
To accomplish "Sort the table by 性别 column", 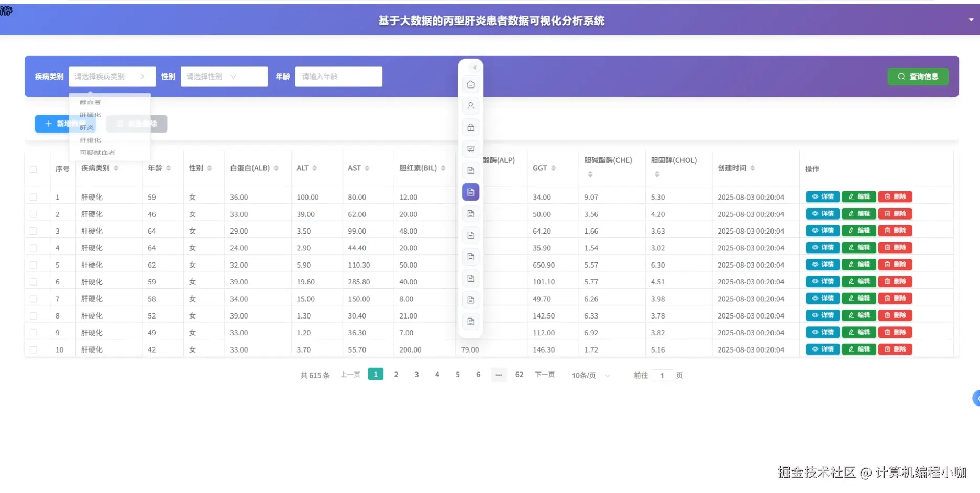I will tap(210, 168).
